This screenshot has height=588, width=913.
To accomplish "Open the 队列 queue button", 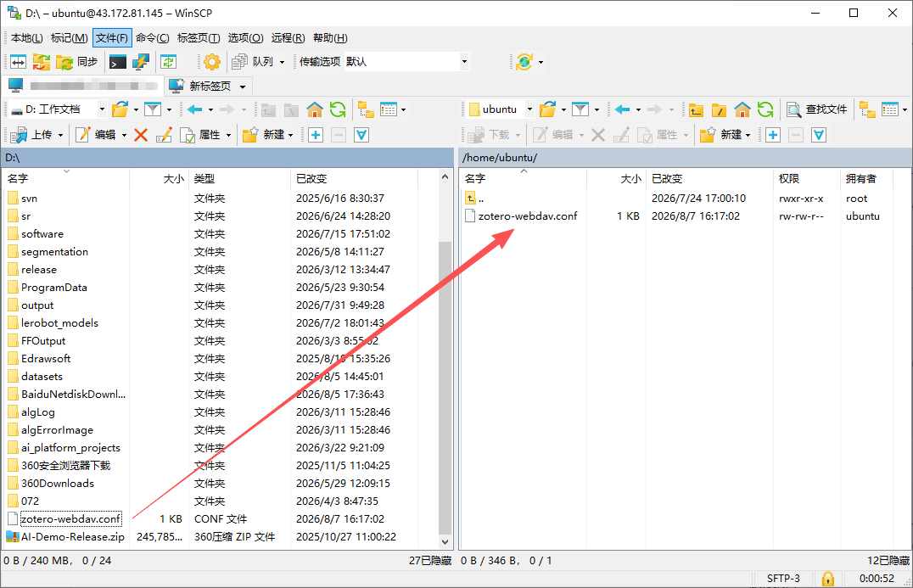I will pyautogui.click(x=253, y=62).
